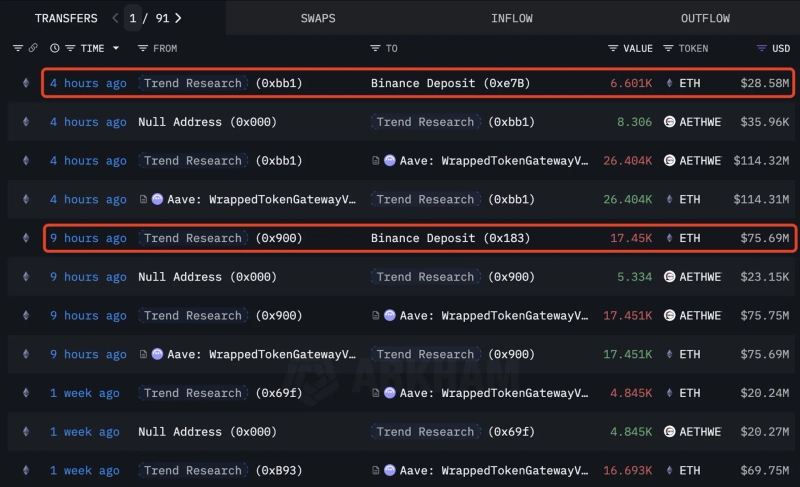Click the AETHWE token icon in the second row
This screenshot has width=800, height=487.
670,122
